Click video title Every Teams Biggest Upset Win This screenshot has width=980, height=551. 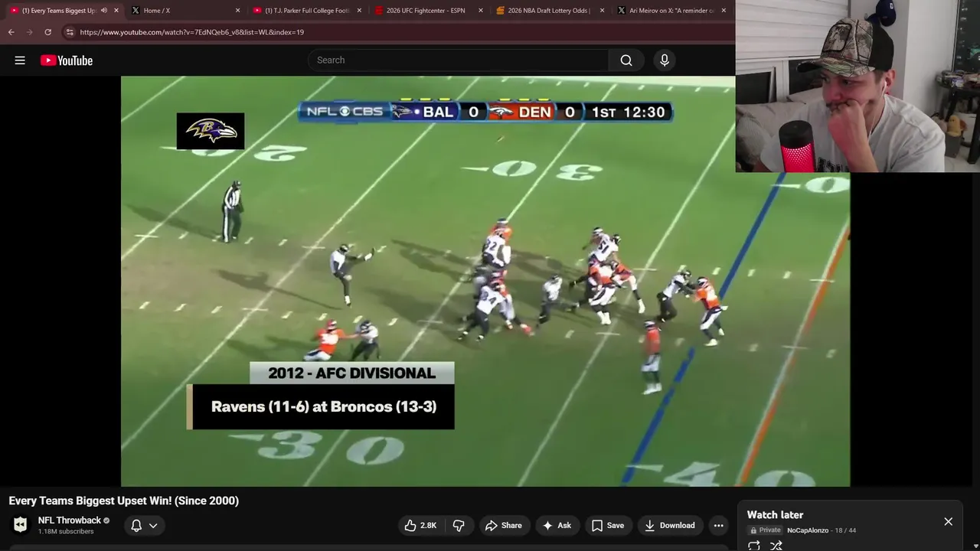click(124, 500)
